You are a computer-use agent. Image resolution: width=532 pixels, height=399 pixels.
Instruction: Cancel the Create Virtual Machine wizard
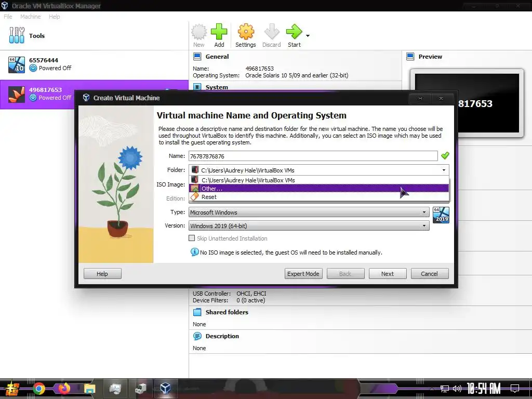(430, 274)
